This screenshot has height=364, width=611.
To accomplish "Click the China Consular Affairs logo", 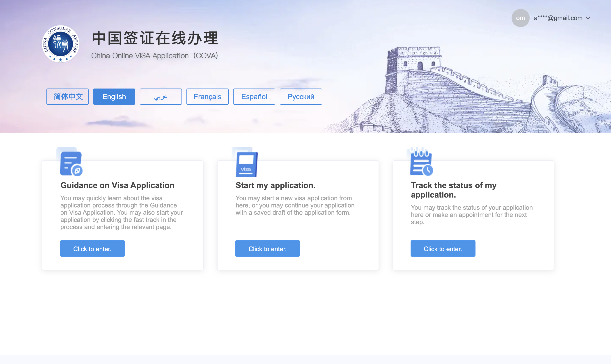I will coord(60,44).
